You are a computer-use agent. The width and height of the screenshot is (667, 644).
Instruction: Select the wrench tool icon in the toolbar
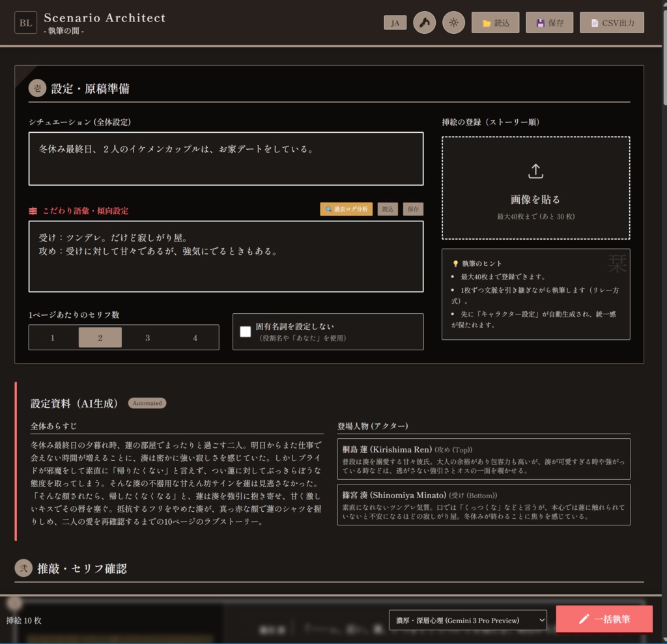coord(424,21)
